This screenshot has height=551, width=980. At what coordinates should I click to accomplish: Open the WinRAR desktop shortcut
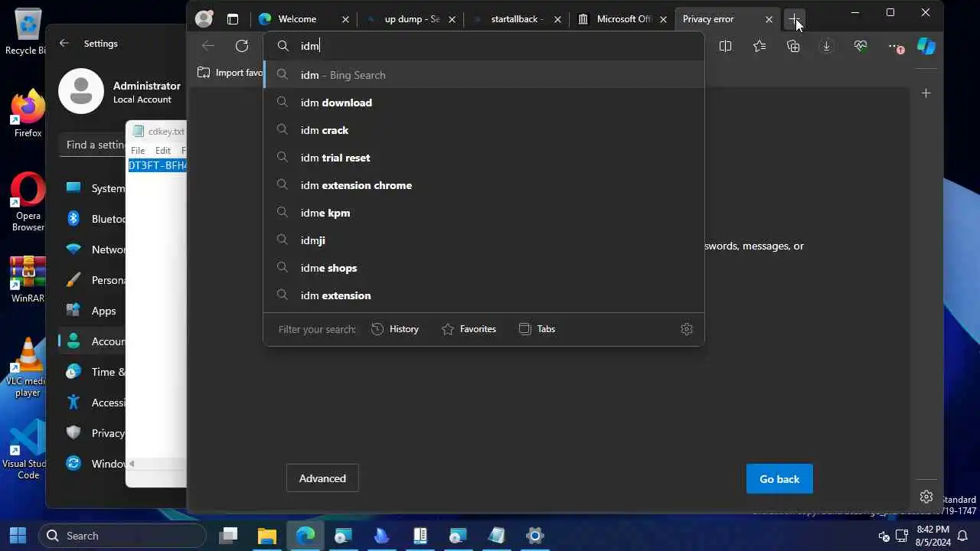(28, 280)
